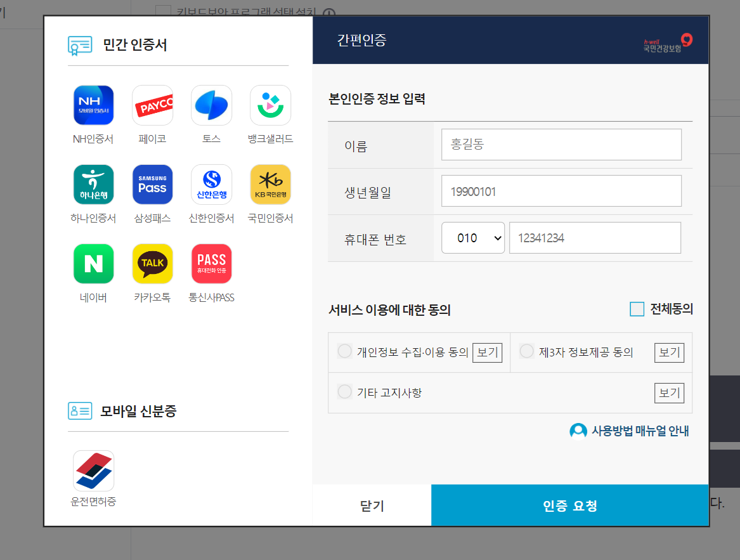Select the 하나인증서 icon
This screenshot has height=560, width=740.
click(93, 185)
